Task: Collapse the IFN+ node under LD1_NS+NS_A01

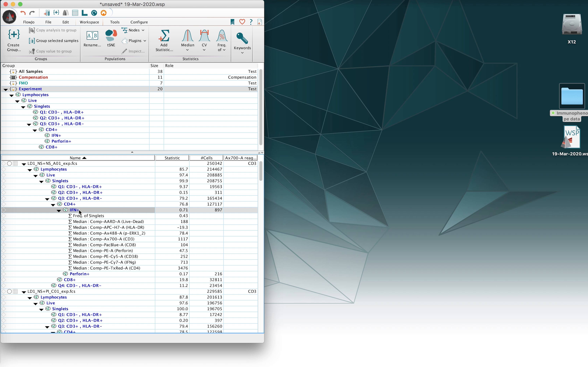Action: coord(59,210)
